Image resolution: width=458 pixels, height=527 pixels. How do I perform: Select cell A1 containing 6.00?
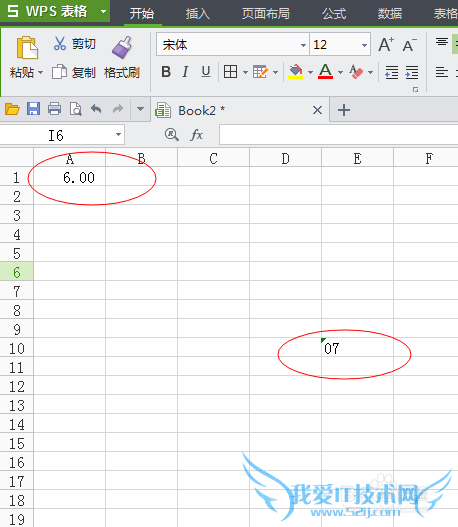tap(70, 177)
